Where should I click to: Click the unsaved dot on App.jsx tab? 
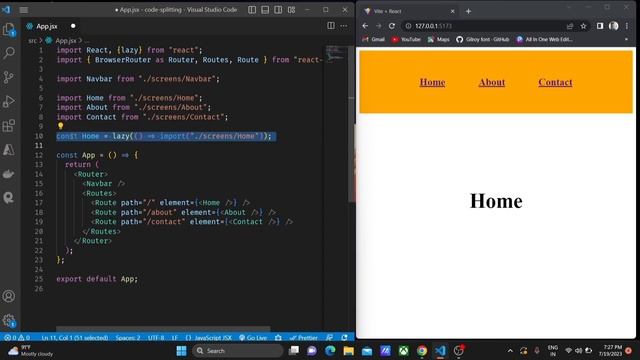click(x=73, y=26)
